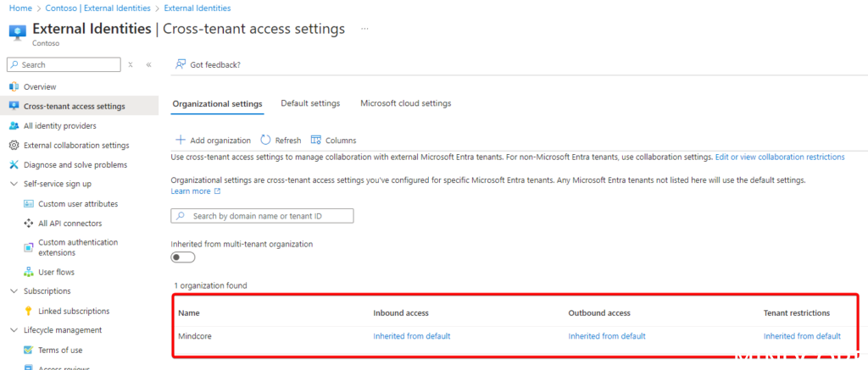Screen dimensions: 868x370
Task: Switch to the Default settings tab
Action: click(x=310, y=103)
